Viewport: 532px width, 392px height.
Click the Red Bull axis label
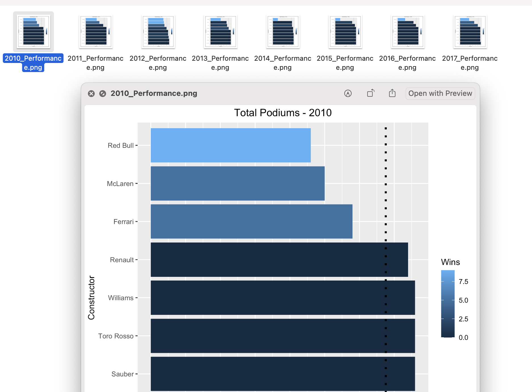(x=121, y=146)
